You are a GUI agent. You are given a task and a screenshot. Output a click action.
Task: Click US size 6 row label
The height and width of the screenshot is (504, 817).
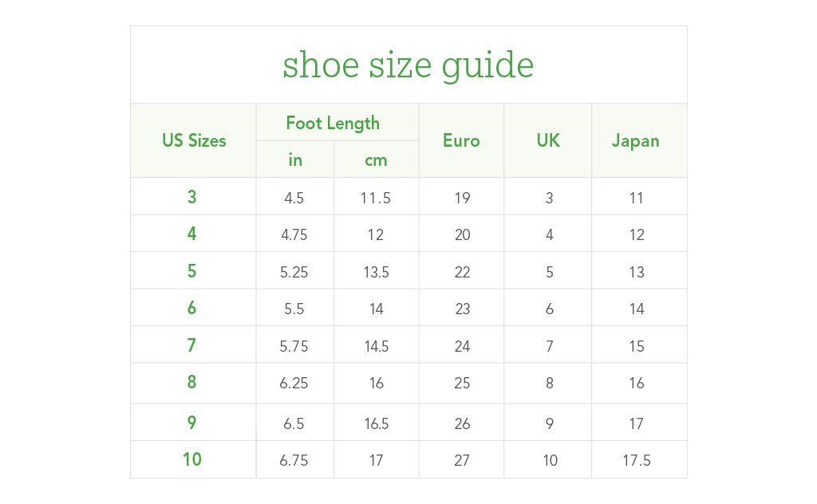[192, 308]
